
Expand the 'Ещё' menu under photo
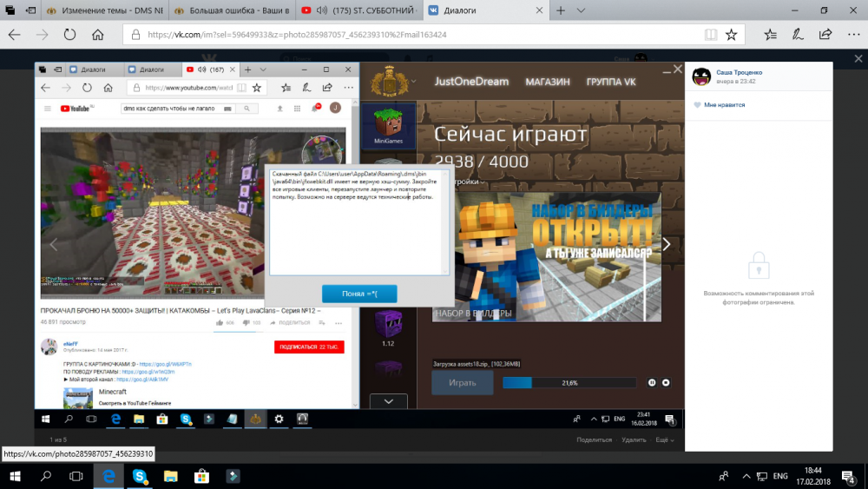tap(664, 439)
